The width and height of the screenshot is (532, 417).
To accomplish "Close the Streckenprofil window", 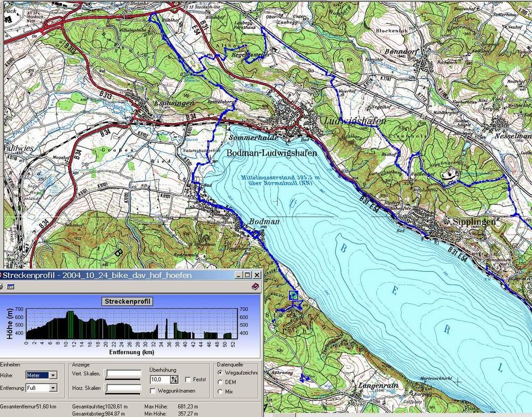I will click(x=257, y=275).
